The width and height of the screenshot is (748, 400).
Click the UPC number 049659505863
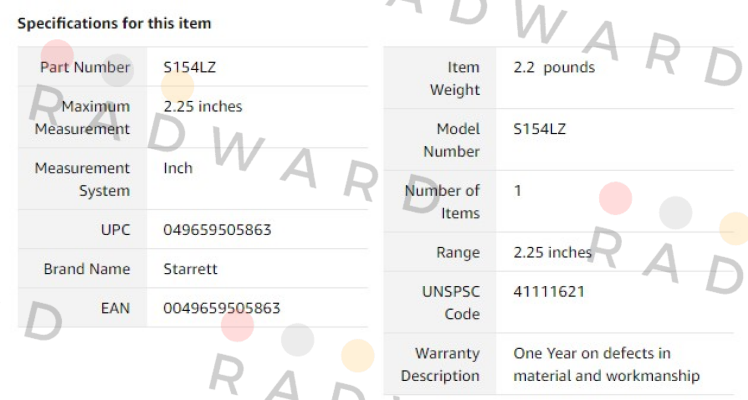click(217, 230)
